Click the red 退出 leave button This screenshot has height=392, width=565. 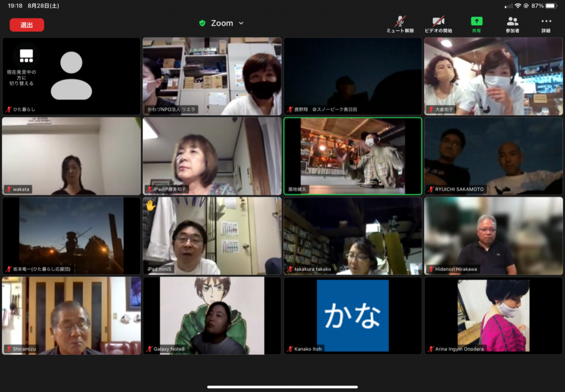[x=26, y=25]
